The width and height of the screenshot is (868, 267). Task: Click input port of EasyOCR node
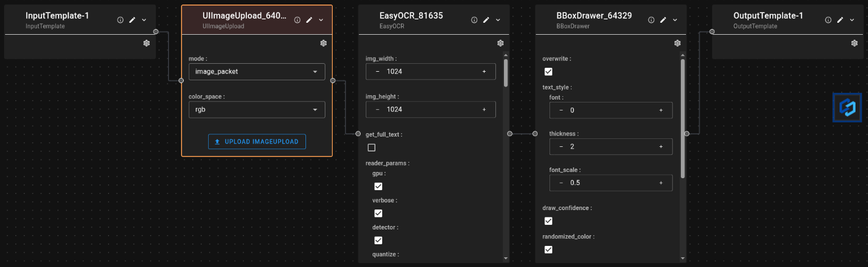point(358,134)
